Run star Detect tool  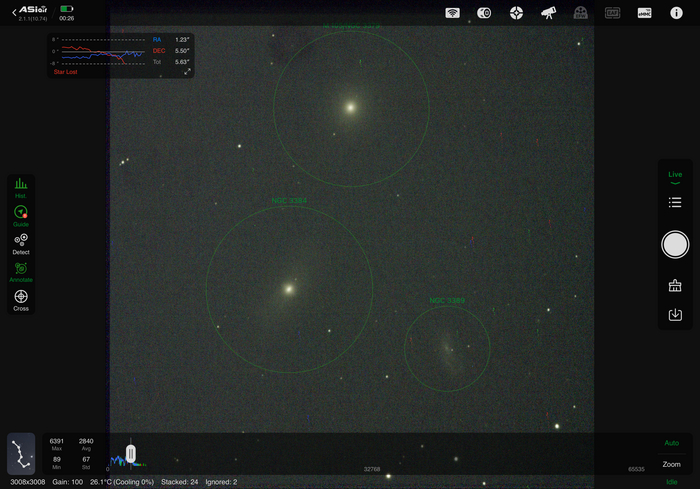pyautogui.click(x=21, y=242)
